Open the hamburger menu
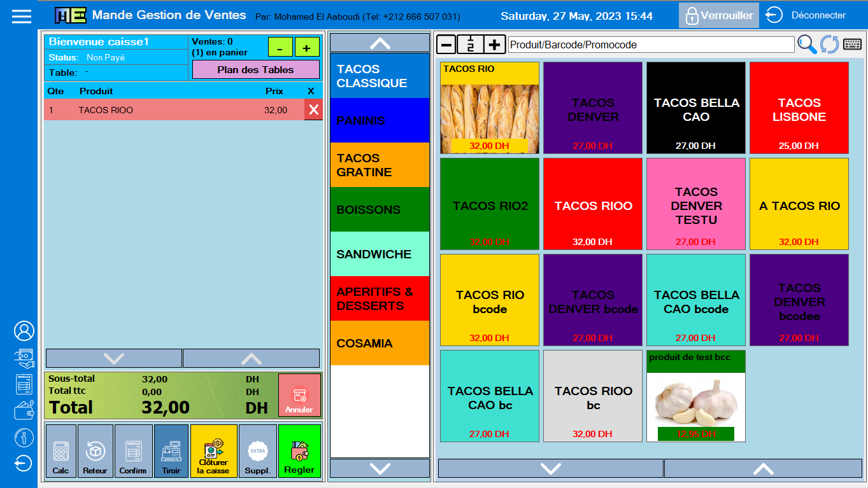The height and width of the screenshot is (488, 868). coord(21,16)
